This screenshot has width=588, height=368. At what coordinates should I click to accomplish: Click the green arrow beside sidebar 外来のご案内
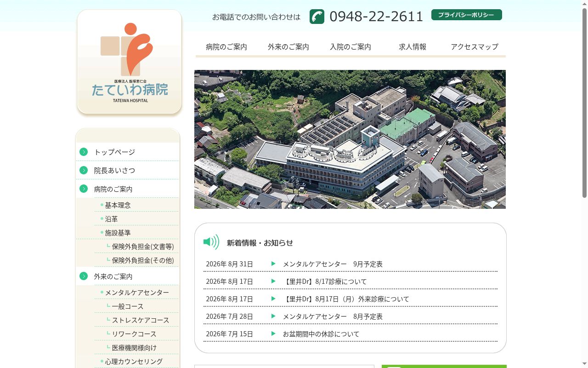tap(84, 276)
